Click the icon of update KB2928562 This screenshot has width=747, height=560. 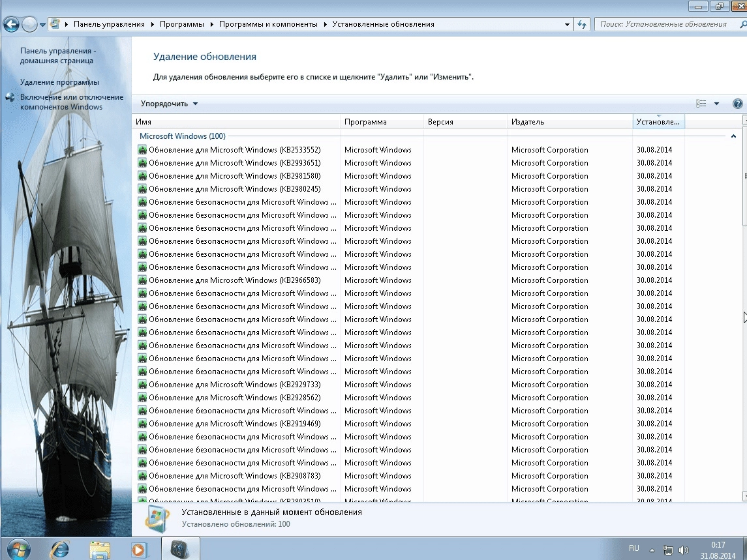tap(142, 398)
